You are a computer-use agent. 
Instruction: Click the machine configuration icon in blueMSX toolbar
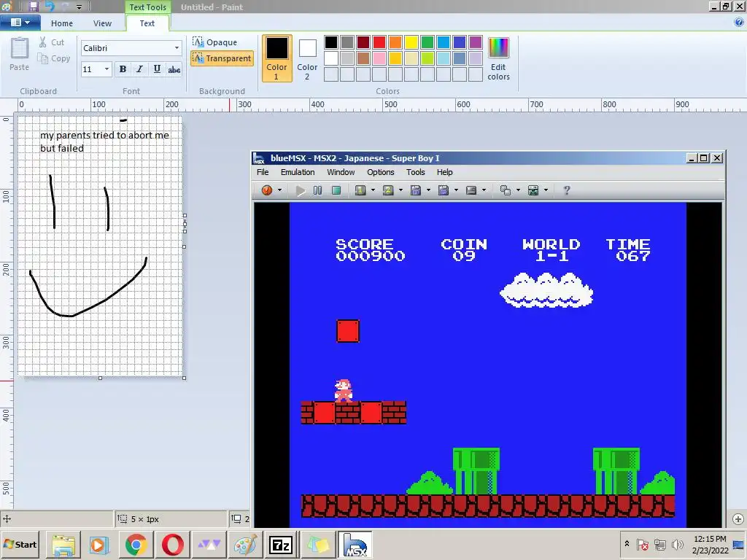coord(533,190)
